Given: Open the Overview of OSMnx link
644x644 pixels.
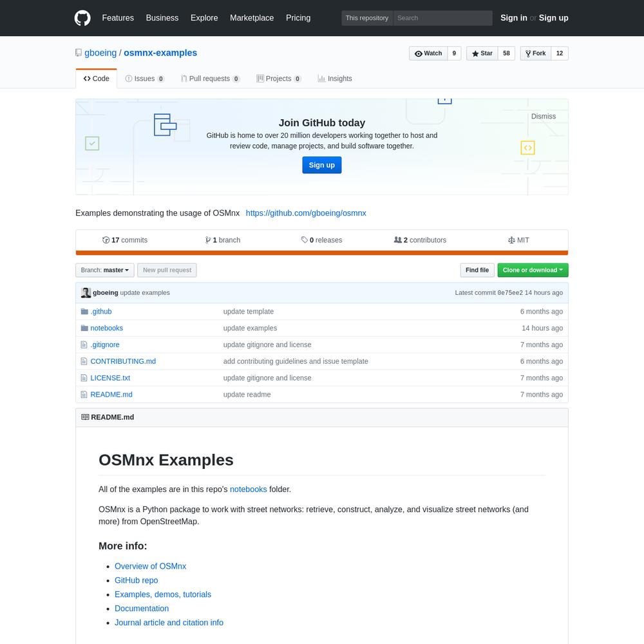Looking at the screenshot, I should 150,566.
